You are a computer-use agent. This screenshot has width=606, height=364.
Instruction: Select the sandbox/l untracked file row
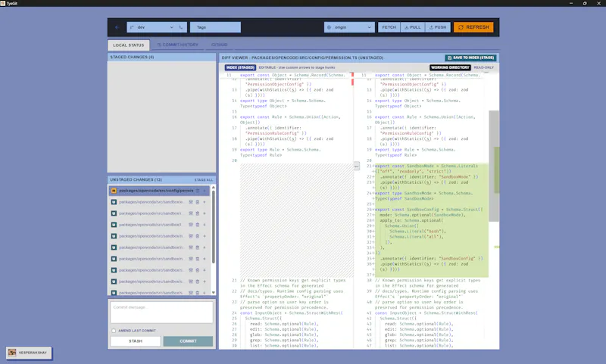[x=159, y=225]
